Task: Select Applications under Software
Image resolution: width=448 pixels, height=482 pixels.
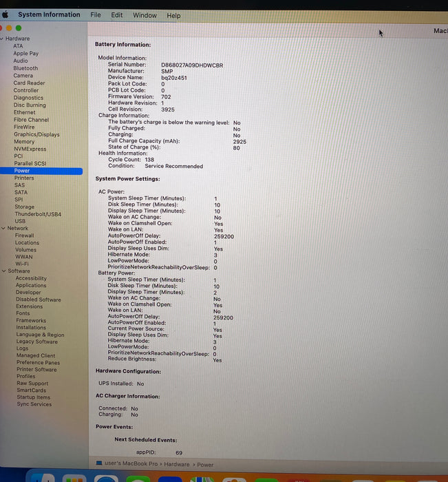Action: coord(31,285)
